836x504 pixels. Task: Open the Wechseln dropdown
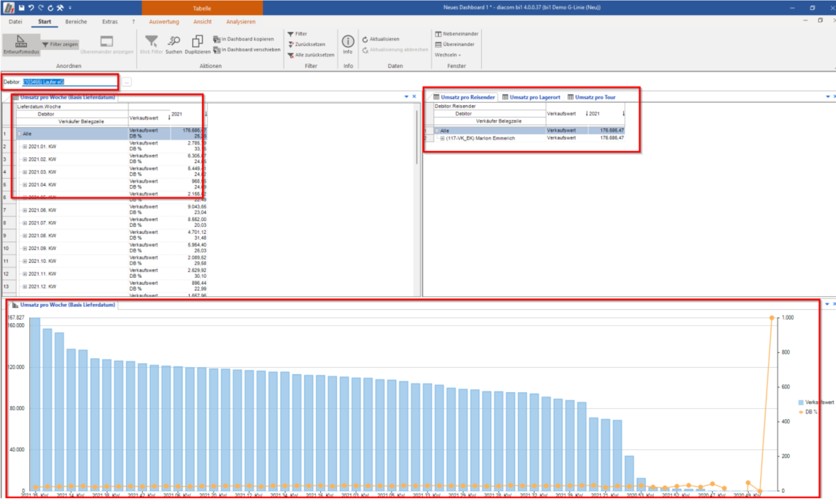[448, 55]
